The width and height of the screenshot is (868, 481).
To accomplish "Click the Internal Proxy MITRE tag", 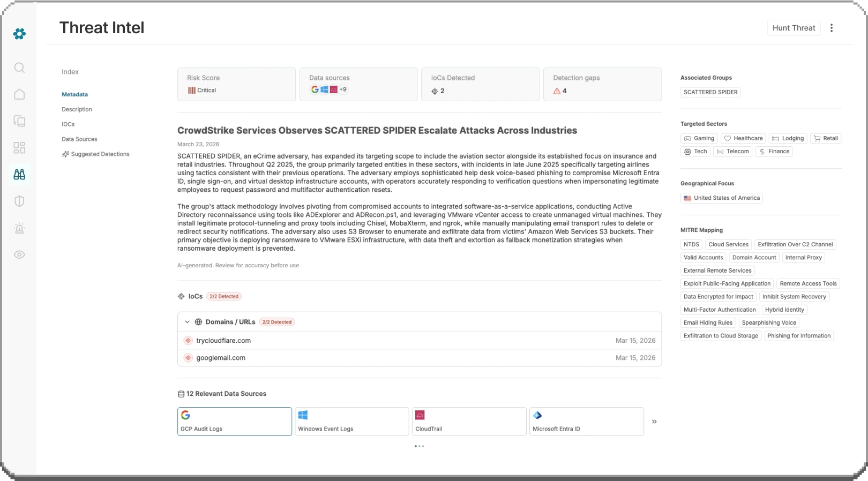I will [803, 258].
